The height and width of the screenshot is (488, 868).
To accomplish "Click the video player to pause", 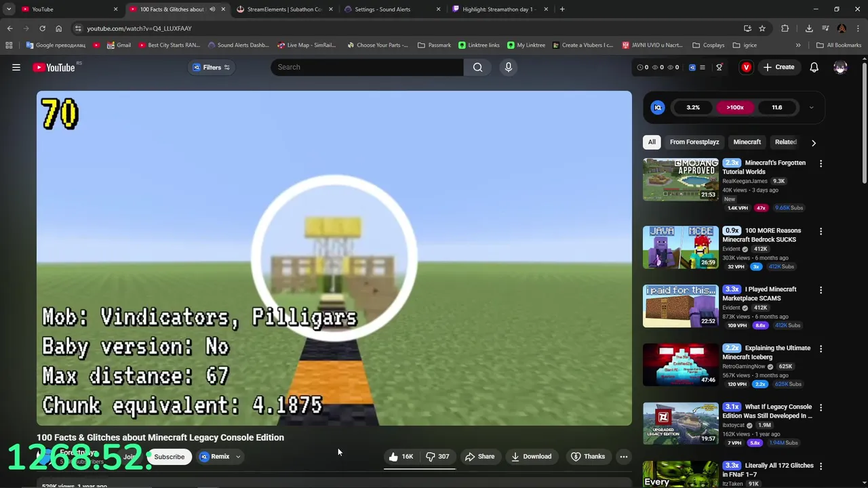I will [x=334, y=258].
